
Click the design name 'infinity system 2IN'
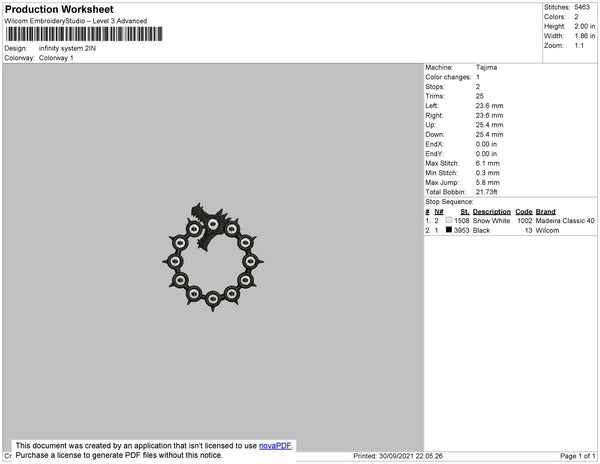click(x=67, y=49)
